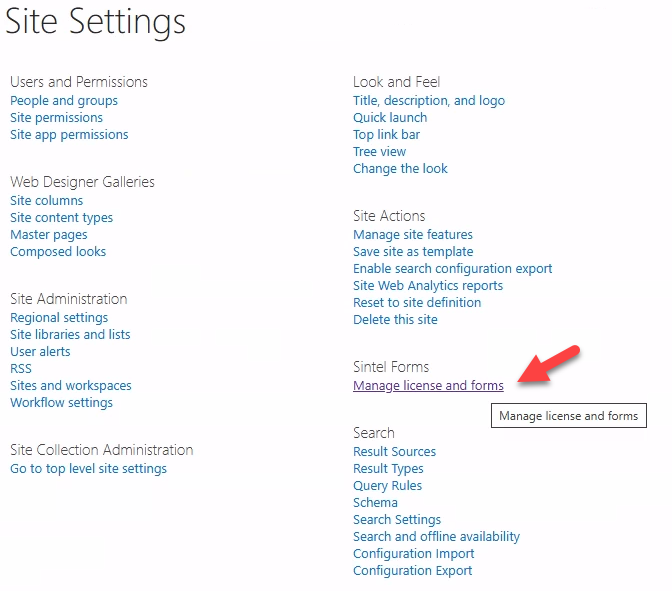Viewport: 672px width, 591px height.
Task: Open Regional settings
Action: pos(59,317)
